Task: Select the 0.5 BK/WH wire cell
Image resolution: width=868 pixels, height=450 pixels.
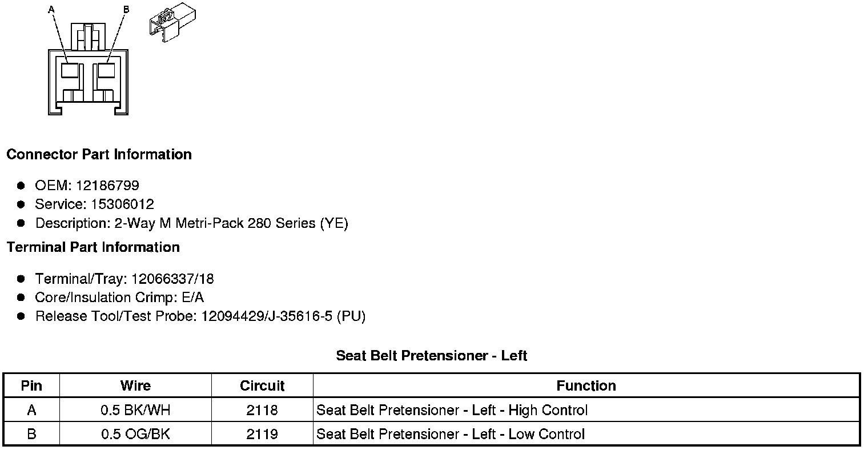Action: 135,410
